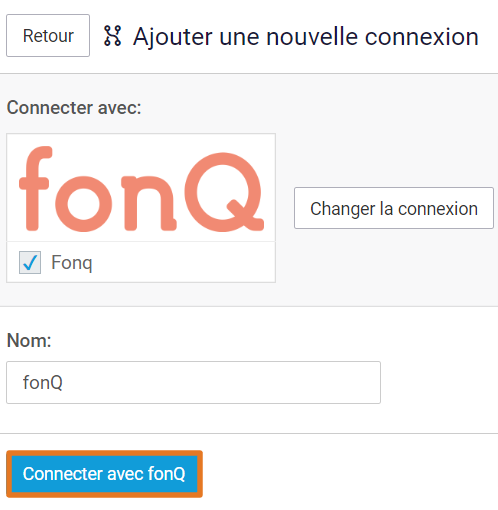
Task: Click the fonQ logo image
Action: pyautogui.click(x=141, y=188)
